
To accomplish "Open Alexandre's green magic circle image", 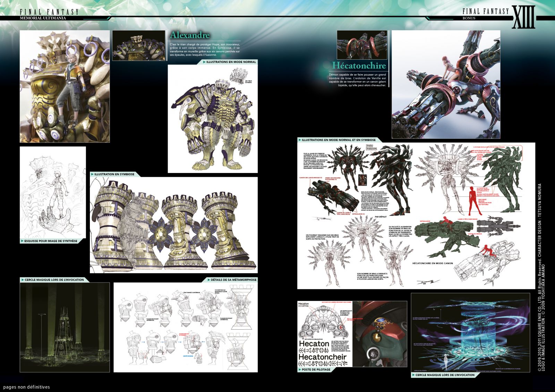I will pos(65,327).
